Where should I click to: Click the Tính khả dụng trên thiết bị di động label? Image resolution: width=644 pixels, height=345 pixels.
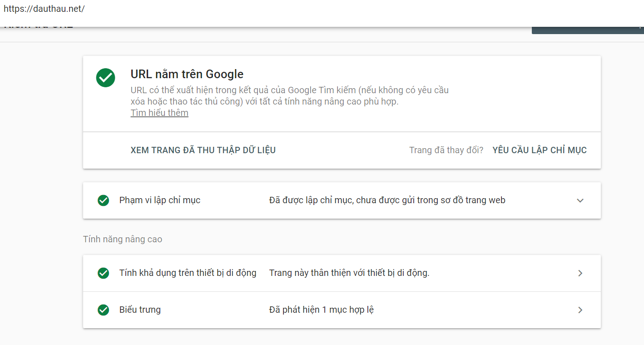[x=188, y=273]
